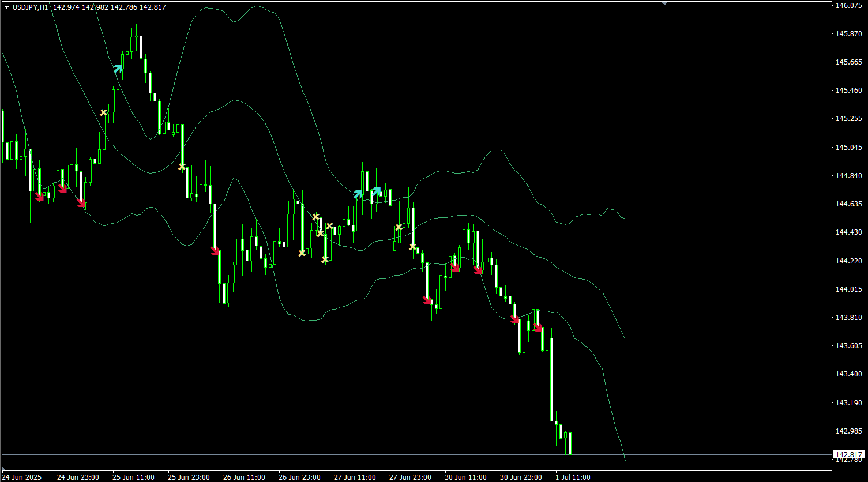868x482 pixels.
Task: Click the 1 Jul 11:00 time label
Action: 573,477
